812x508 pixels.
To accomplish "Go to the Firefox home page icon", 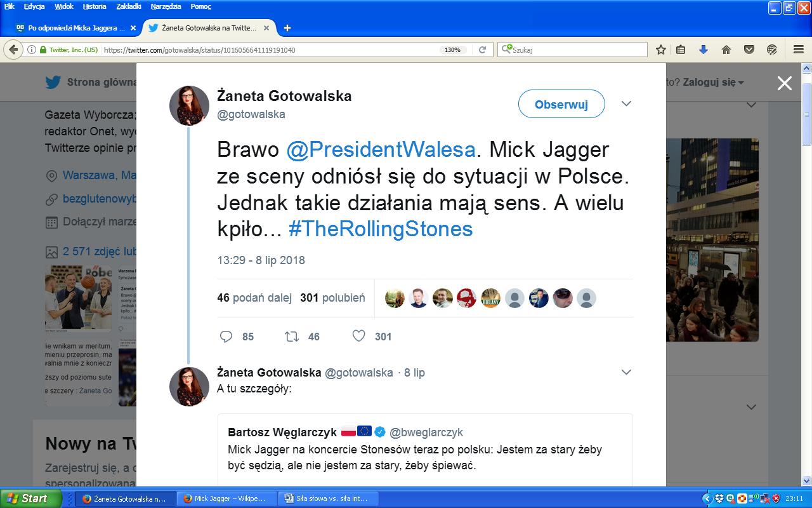I will click(x=726, y=50).
